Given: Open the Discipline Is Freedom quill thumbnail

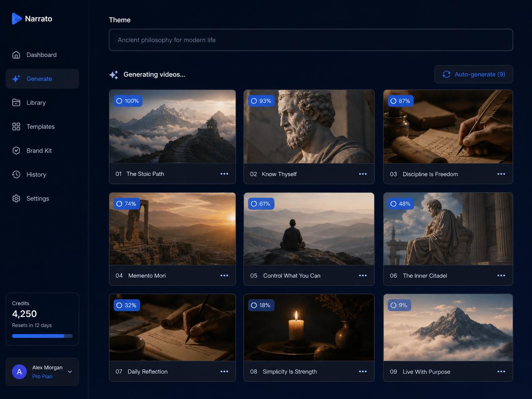Looking at the screenshot, I should point(448,127).
